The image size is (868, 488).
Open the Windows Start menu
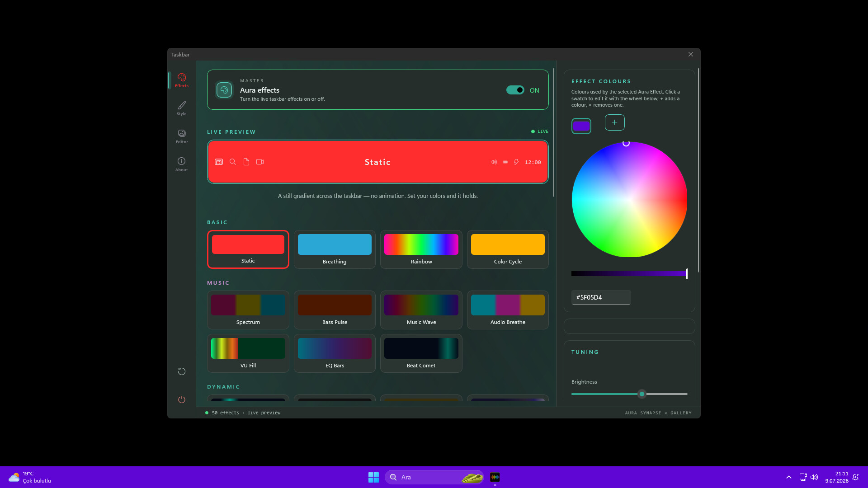373,477
